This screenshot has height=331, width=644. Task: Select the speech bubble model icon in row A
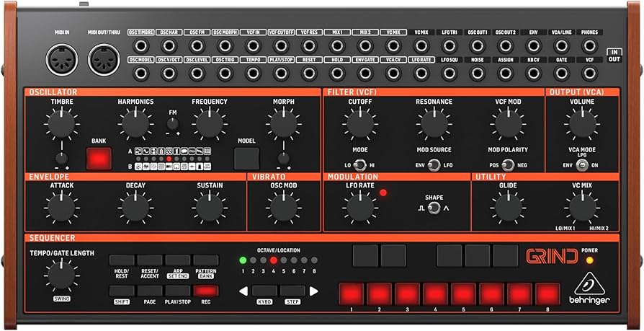tap(184, 151)
